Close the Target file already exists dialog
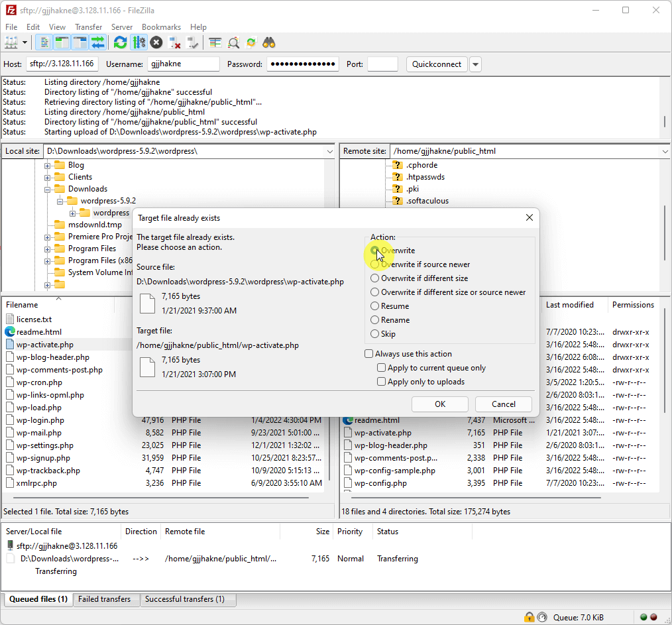672x625 pixels. click(x=530, y=217)
